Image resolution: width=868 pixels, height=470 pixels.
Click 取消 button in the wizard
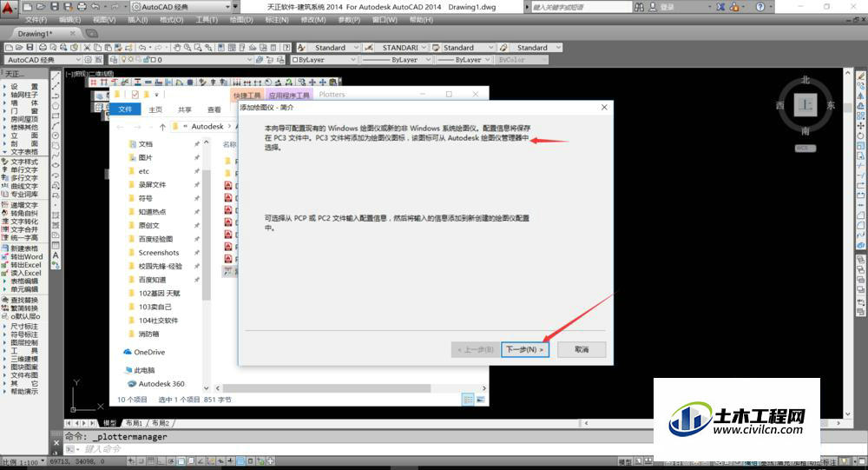click(x=582, y=350)
